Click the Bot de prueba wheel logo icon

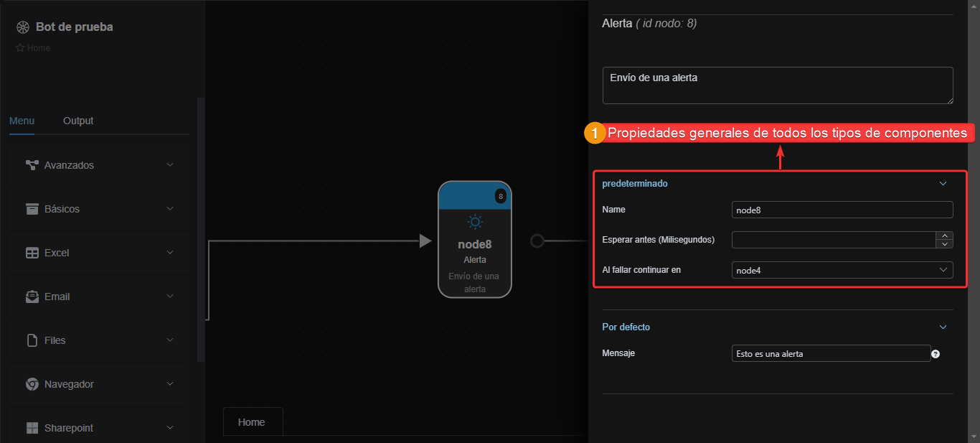(23, 27)
